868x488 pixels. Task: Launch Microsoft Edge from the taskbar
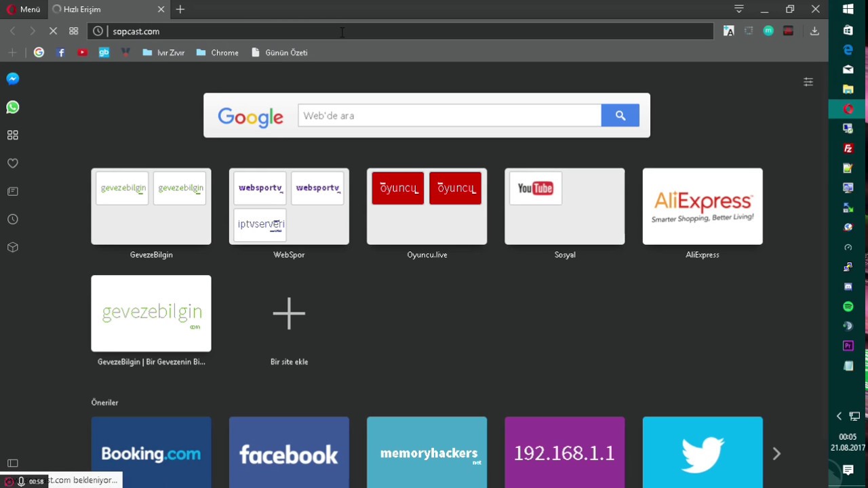[x=848, y=49]
